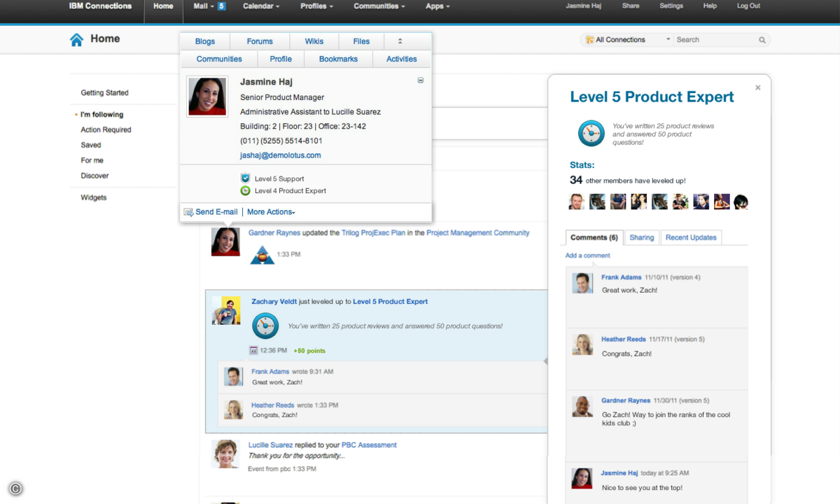Open the Calendar dropdown menu
This screenshot has height=504, width=840.
[261, 6]
